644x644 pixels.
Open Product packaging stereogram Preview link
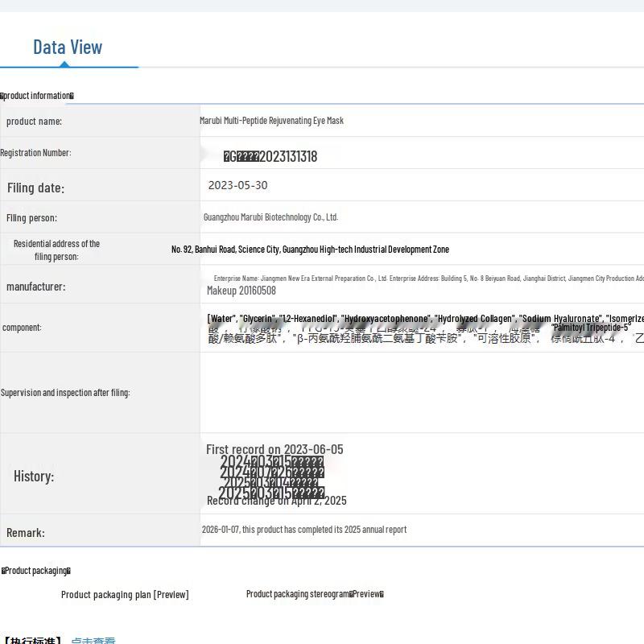(x=315, y=594)
